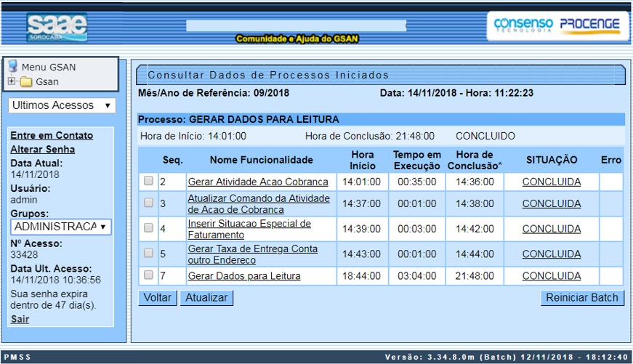Open Gerar Atividade Acao Cobranca link

tap(258, 182)
